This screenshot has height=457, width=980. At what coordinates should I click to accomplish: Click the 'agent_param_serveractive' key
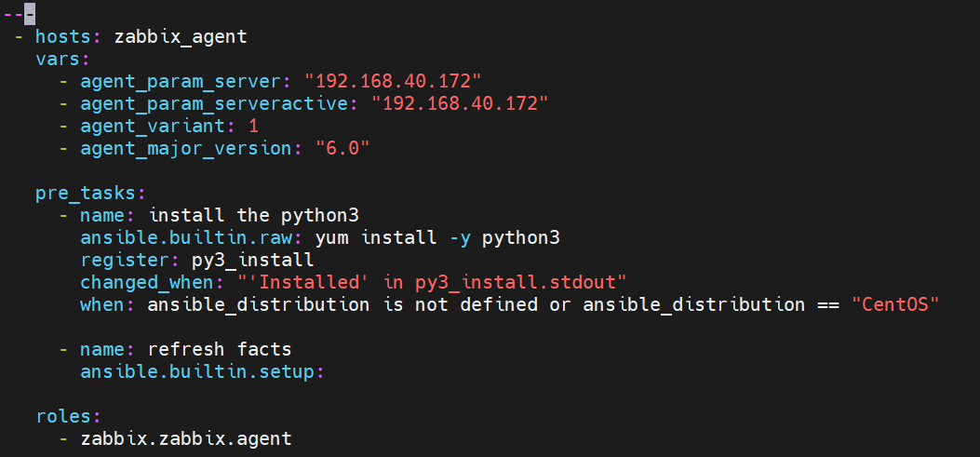(x=214, y=103)
